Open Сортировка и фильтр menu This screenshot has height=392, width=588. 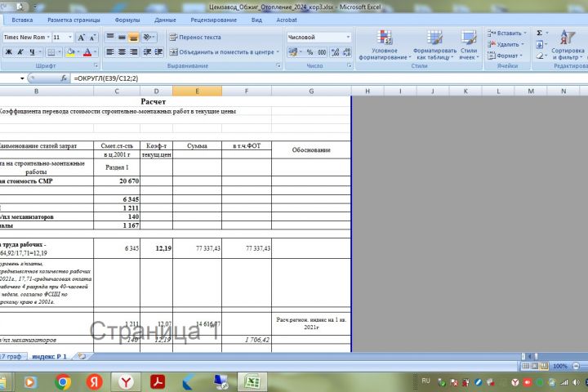pos(568,45)
